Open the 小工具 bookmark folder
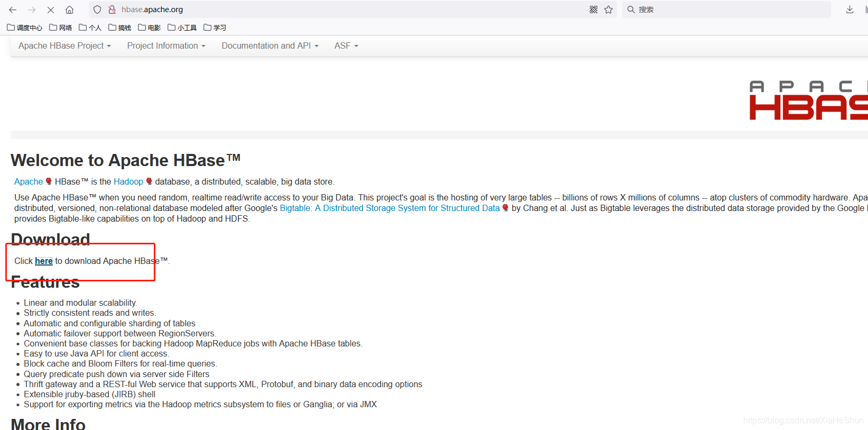The image size is (868, 430). click(x=182, y=28)
